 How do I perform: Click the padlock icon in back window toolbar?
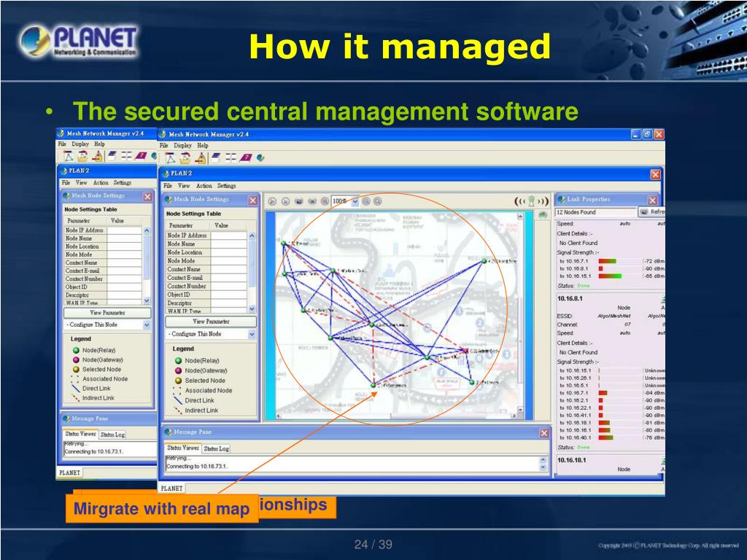click(98, 156)
